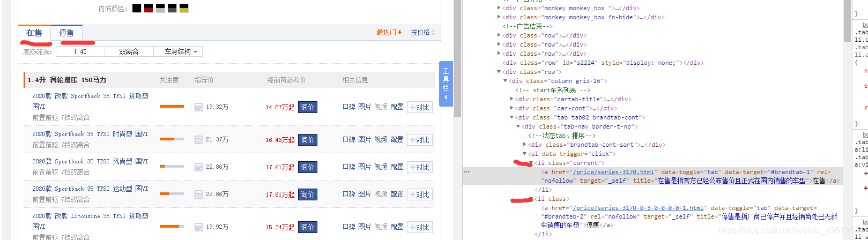Image resolution: width=868 pixels, height=240 pixels.
Task: Switch to the 停售 tab
Action: (x=66, y=33)
